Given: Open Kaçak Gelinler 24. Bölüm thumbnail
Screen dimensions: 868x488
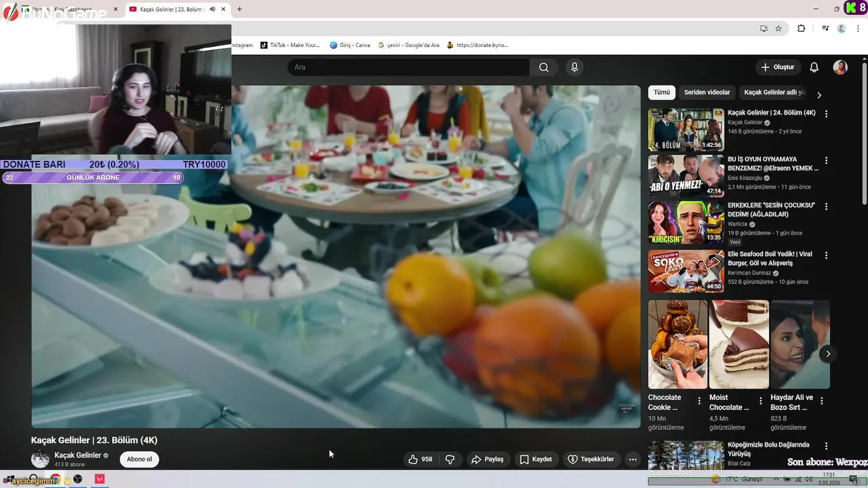Looking at the screenshot, I should [686, 129].
